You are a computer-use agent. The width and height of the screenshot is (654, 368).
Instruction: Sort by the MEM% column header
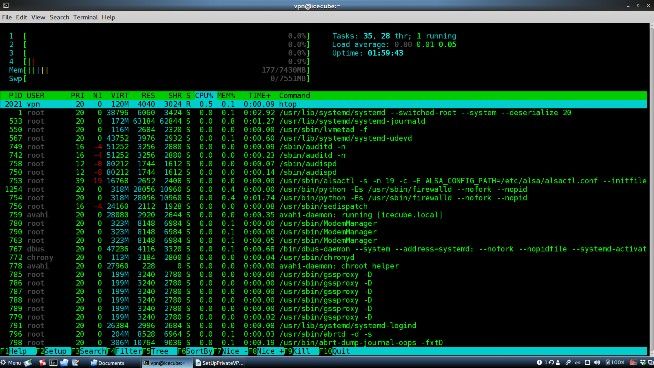click(x=226, y=96)
